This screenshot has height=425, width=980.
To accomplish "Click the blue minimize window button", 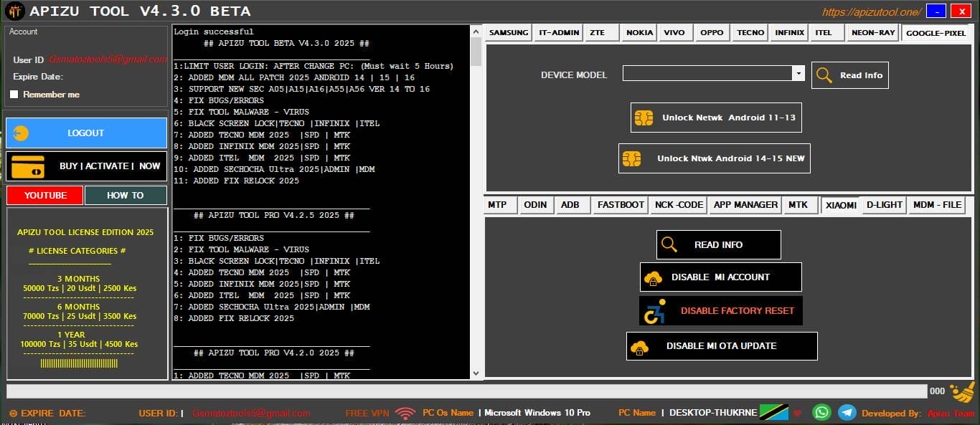I will (x=936, y=11).
